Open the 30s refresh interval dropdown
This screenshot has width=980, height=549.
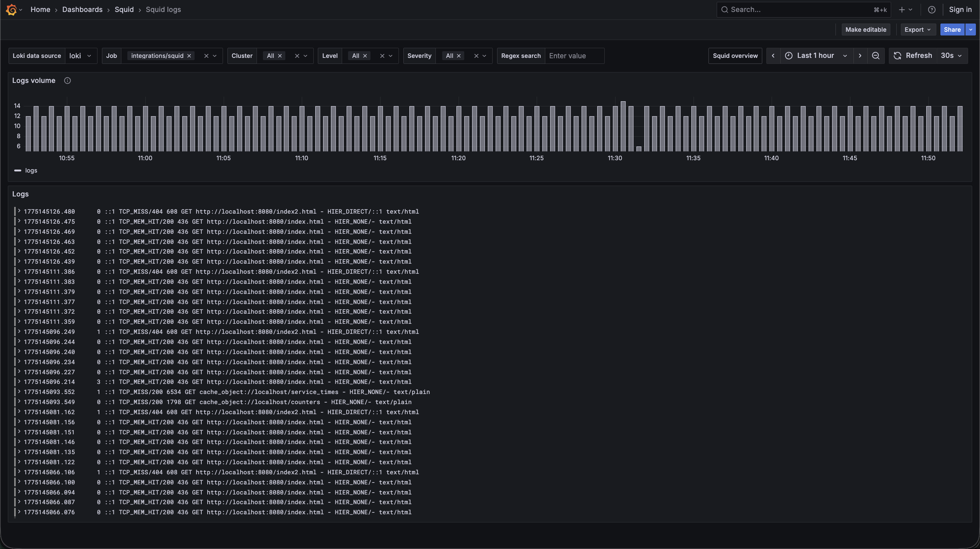[950, 56]
